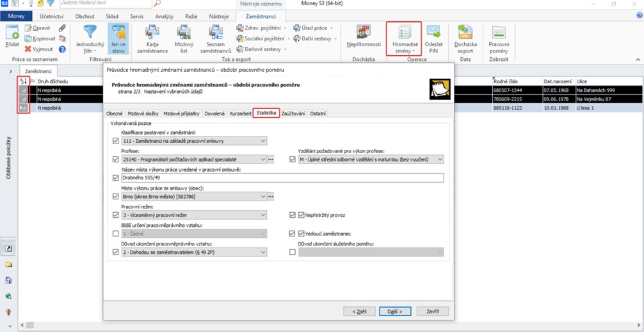Enable Důvod ukončení služebního poměru checkbox
Screen dimensions: 644x332
coord(293,253)
